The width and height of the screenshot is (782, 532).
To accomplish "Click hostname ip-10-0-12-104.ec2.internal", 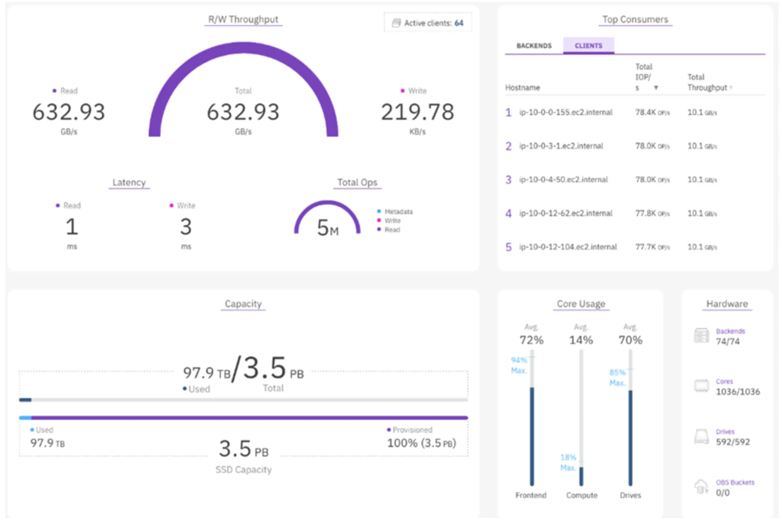I will (568, 247).
